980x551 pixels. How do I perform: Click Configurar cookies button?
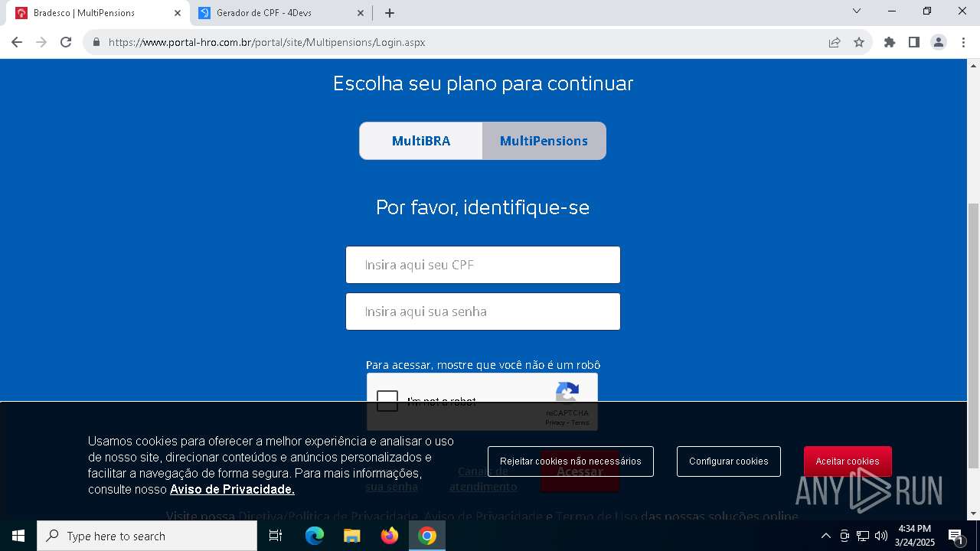pos(729,461)
